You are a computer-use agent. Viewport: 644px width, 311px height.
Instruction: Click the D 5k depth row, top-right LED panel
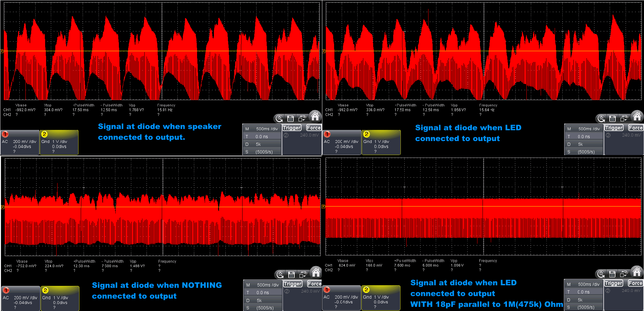click(584, 144)
